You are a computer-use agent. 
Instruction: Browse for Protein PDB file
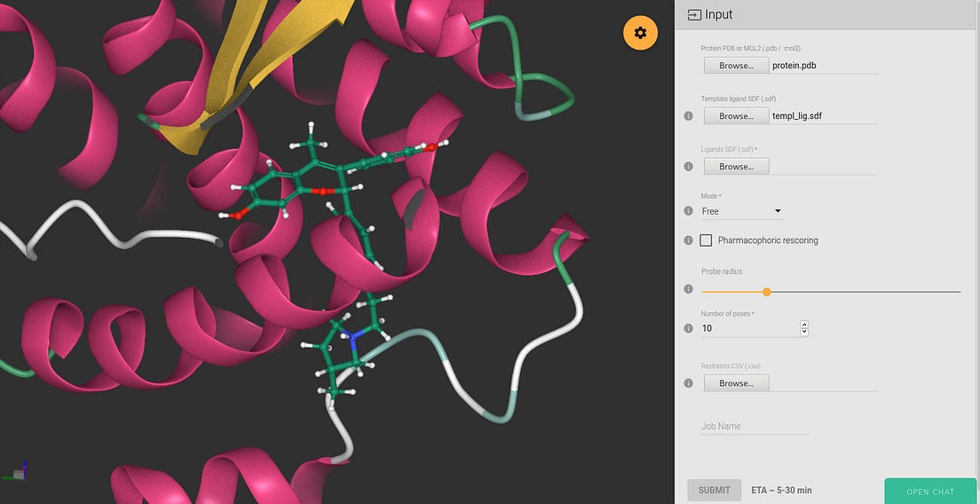tap(736, 66)
